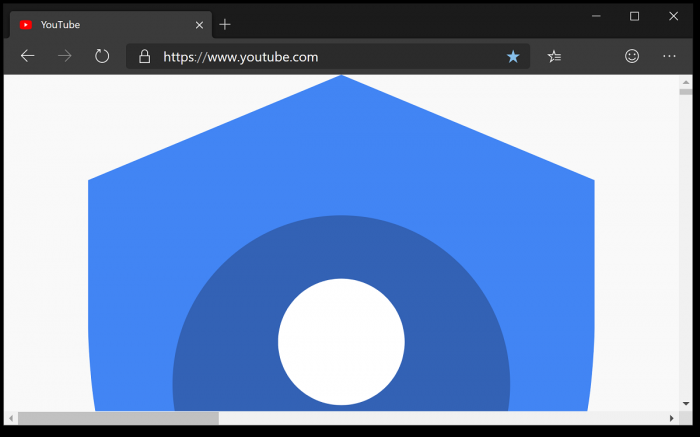Close the browser window
700x437 pixels.
point(673,17)
